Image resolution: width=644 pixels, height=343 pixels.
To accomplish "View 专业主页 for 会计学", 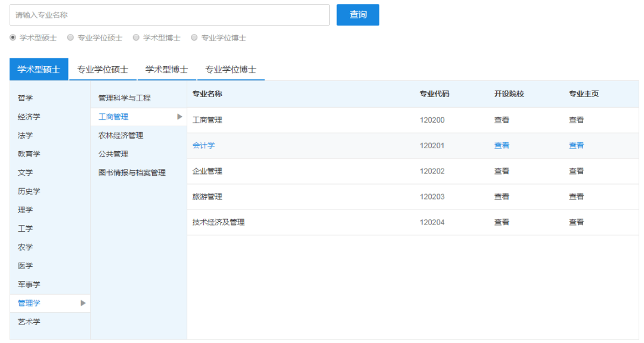I will pyautogui.click(x=577, y=146).
